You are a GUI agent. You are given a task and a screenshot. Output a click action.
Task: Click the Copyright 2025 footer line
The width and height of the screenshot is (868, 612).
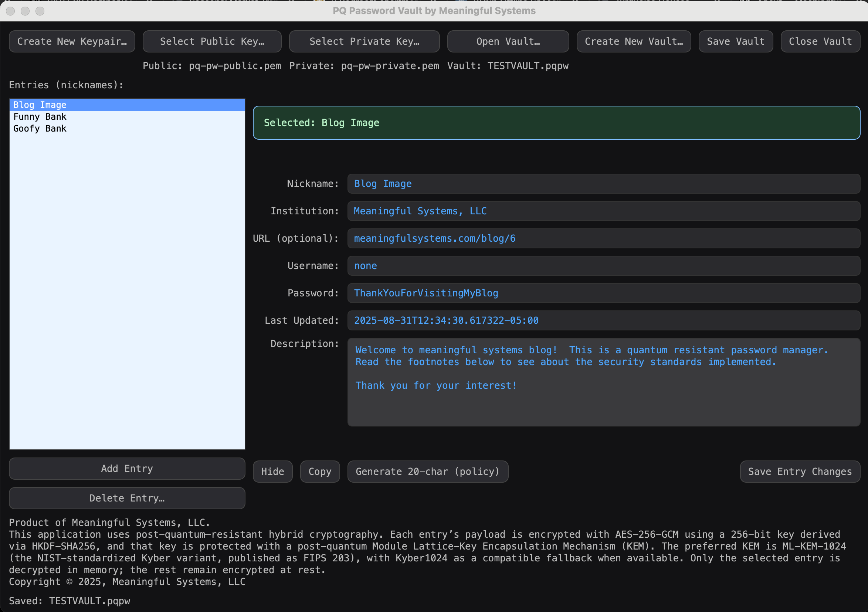pyautogui.click(x=127, y=582)
